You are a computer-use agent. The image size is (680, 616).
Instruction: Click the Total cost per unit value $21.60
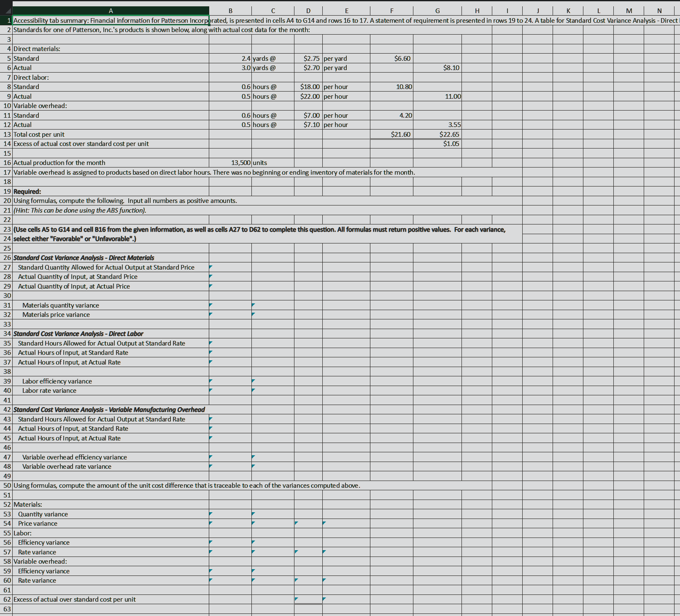click(x=391, y=134)
